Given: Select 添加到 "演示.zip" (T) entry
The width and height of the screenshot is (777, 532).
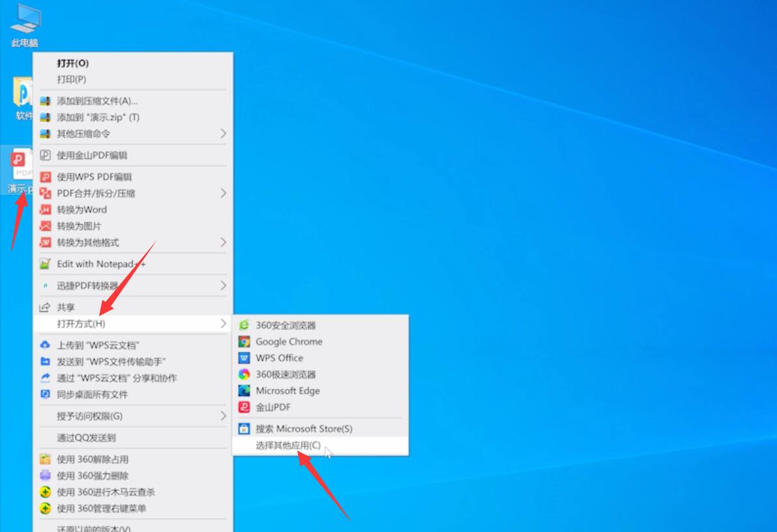Looking at the screenshot, I should point(133,117).
